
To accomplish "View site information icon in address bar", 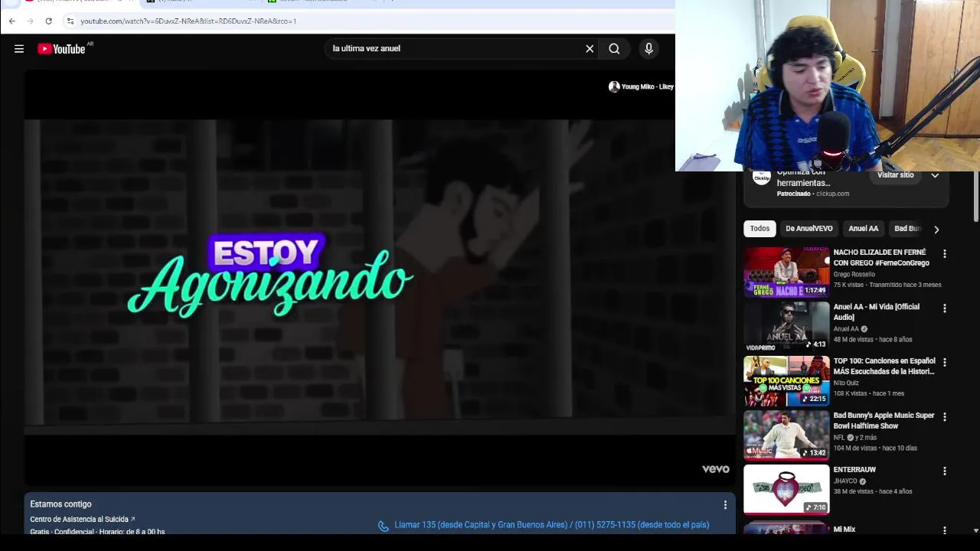I will pos(70,21).
